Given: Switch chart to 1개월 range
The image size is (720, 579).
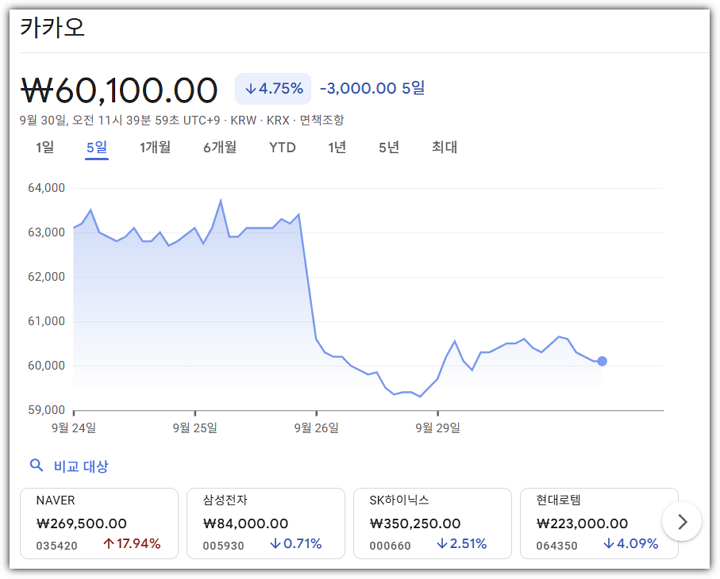Looking at the screenshot, I should tap(155, 147).
